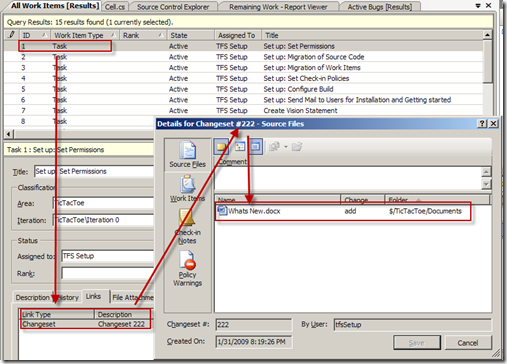Select work item row with ID 8
The image size is (507, 364).
80,121
